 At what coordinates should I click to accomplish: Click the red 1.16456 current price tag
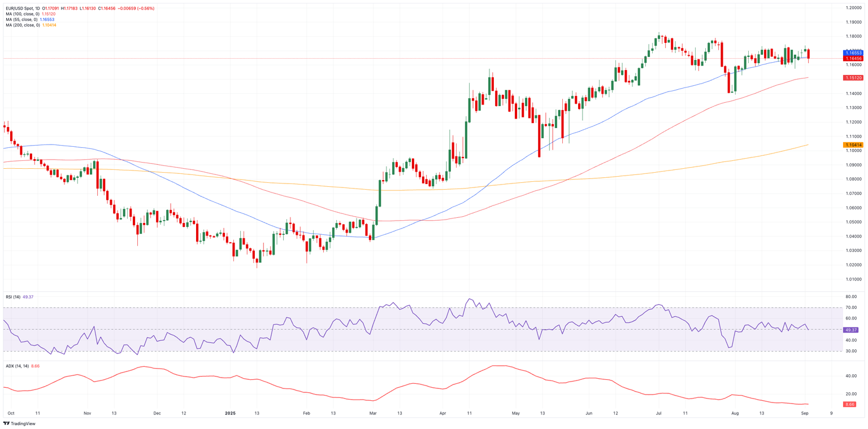[853, 58]
